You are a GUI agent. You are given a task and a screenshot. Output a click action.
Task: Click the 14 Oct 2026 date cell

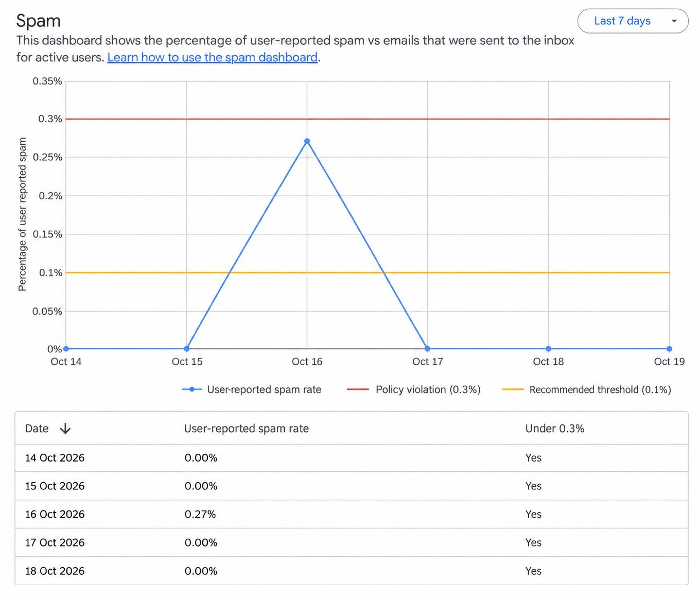(55, 458)
